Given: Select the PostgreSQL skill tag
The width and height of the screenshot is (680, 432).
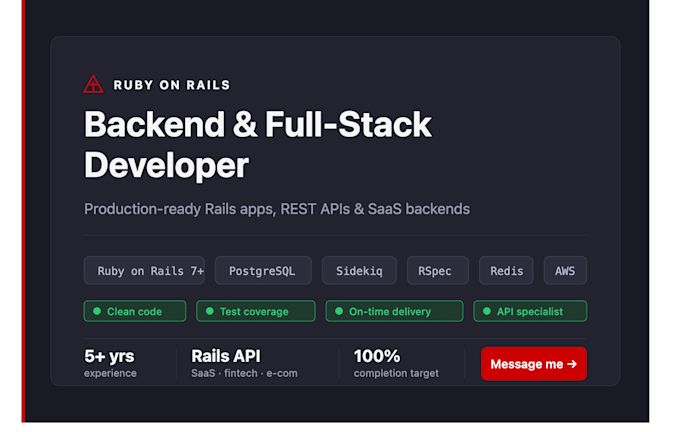Looking at the screenshot, I should pyautogui.click(x=263, y=271).
